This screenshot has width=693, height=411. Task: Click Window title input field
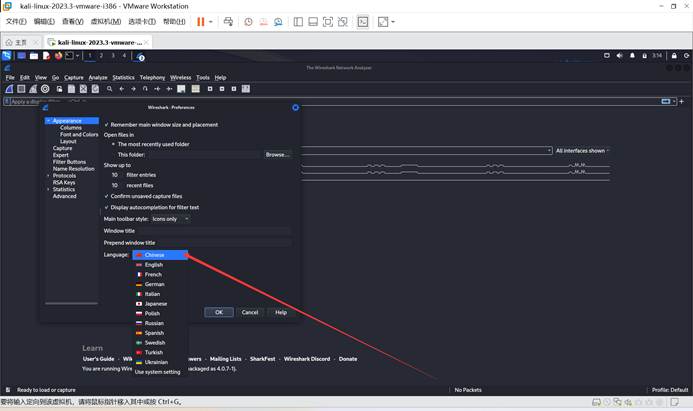click(x=215, y=231)
